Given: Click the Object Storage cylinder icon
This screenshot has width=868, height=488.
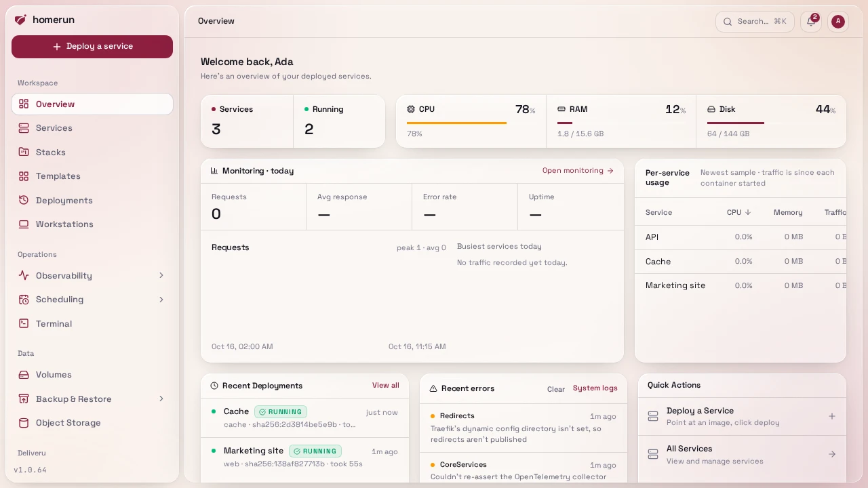Looking at the screenshot, I should click(24, 423).
